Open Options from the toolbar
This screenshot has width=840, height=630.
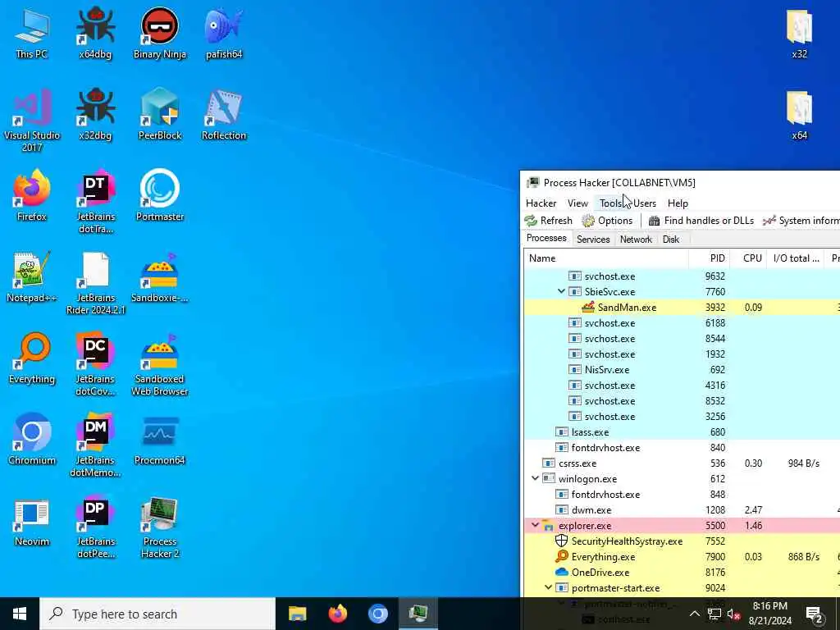tap(607, 221)
